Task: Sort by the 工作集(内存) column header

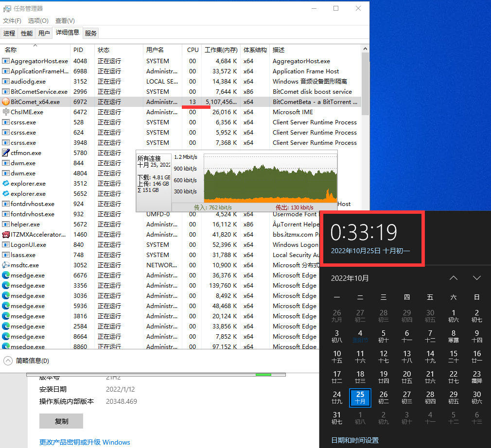Action: tap(221, 50)
